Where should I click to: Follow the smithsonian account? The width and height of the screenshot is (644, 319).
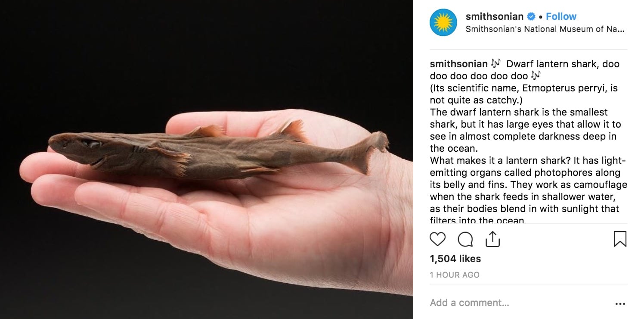pos(561,16)
